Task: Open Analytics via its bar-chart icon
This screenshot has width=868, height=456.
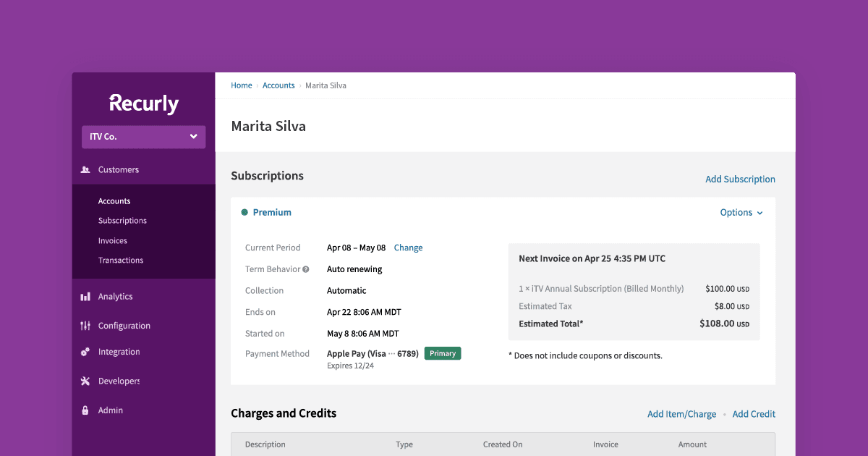Action: pos(85,296)
